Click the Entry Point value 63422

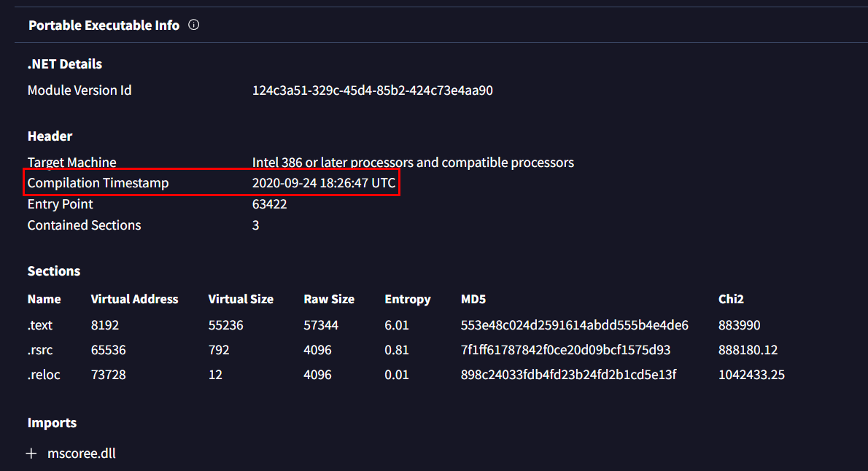[269, 204]
